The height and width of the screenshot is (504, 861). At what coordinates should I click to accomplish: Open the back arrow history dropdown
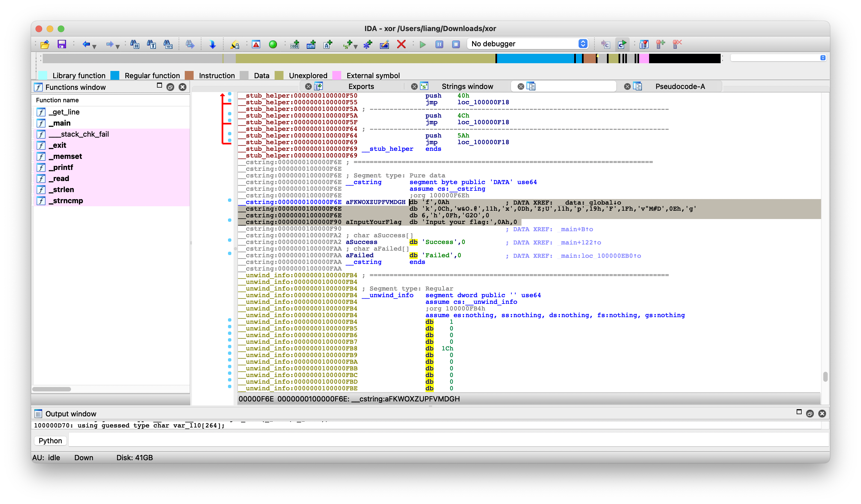click(x=95, y=46)
